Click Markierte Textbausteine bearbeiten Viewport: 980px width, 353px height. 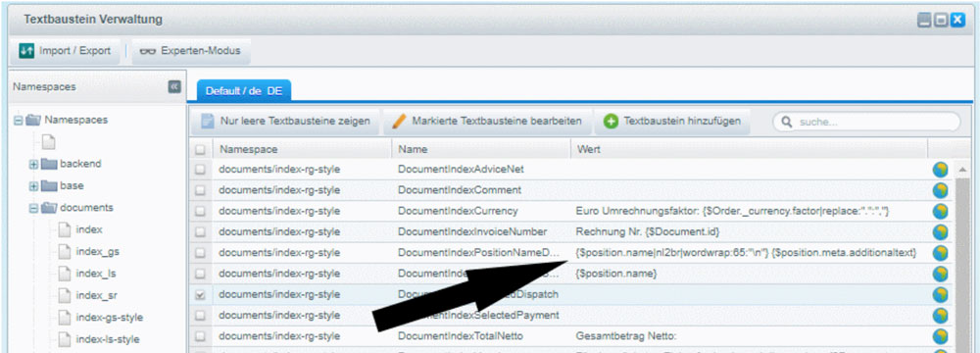point(487,121)
